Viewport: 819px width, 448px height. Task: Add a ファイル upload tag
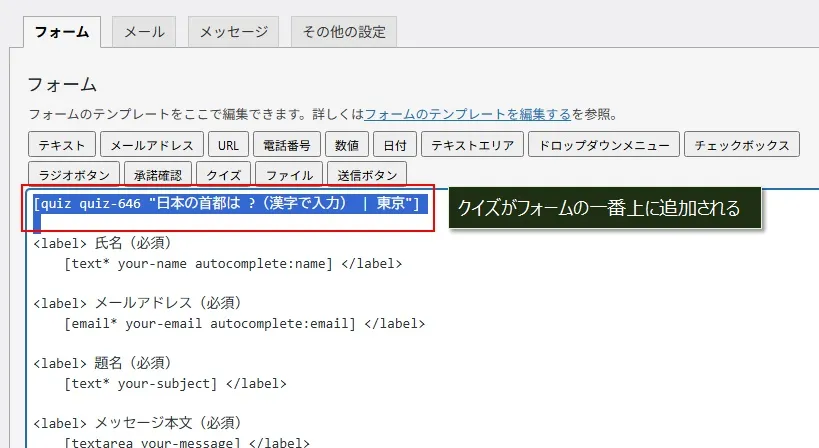coord(288,175)
